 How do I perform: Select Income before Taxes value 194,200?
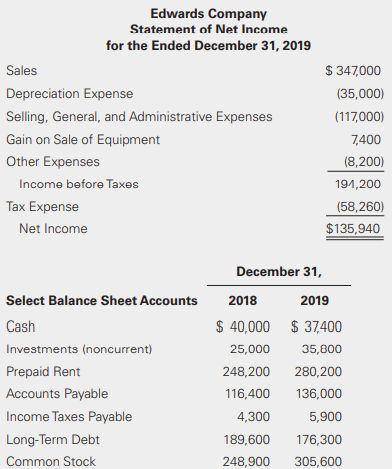click(358, 184)
